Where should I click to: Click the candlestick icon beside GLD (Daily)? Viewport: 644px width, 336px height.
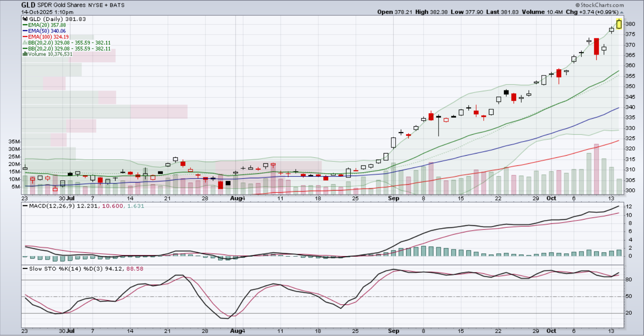[24, 20]
